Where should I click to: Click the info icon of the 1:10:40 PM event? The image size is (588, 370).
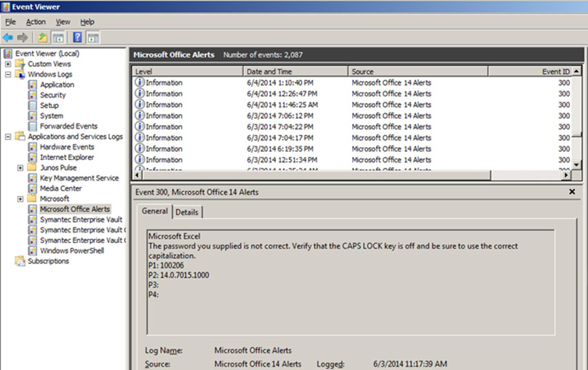(139, 82)
